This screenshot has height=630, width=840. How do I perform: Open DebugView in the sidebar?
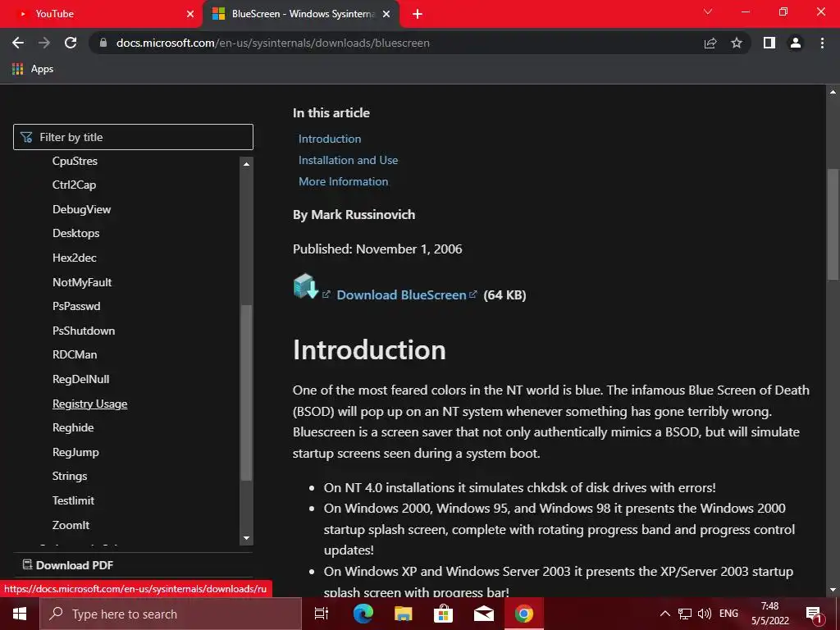click(81, 209)
